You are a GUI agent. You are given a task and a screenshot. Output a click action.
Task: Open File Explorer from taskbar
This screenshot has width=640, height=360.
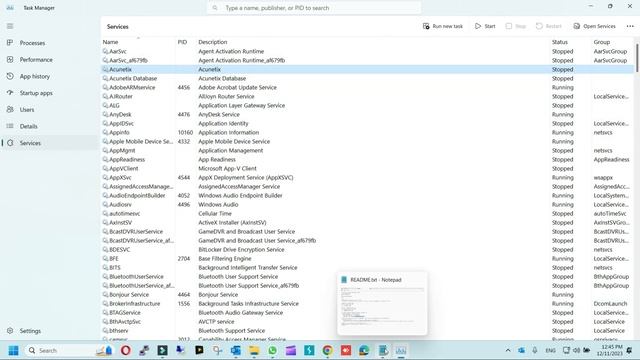pyautogui.click(x=254, y=350)
